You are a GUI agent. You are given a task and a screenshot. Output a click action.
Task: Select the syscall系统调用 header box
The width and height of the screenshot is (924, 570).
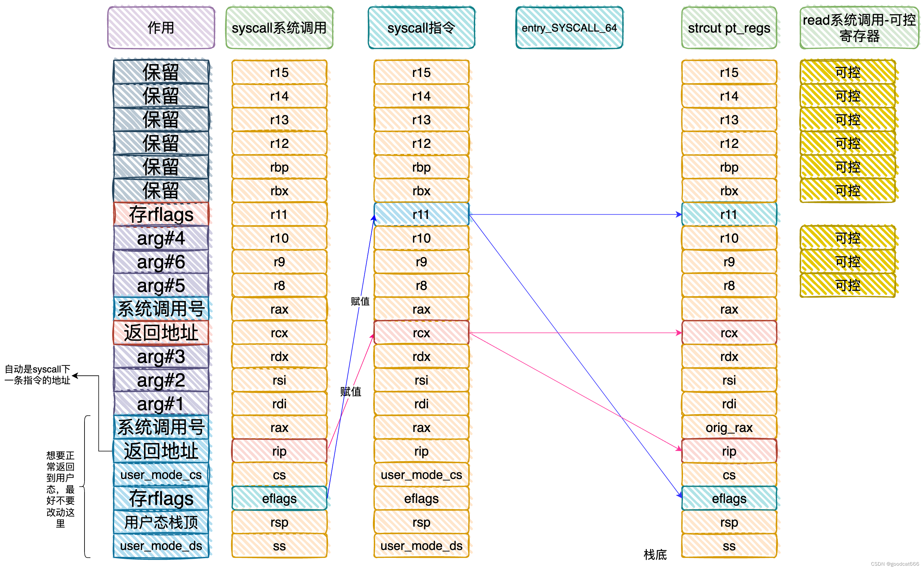pyautogui.click(x=280, y=28)
